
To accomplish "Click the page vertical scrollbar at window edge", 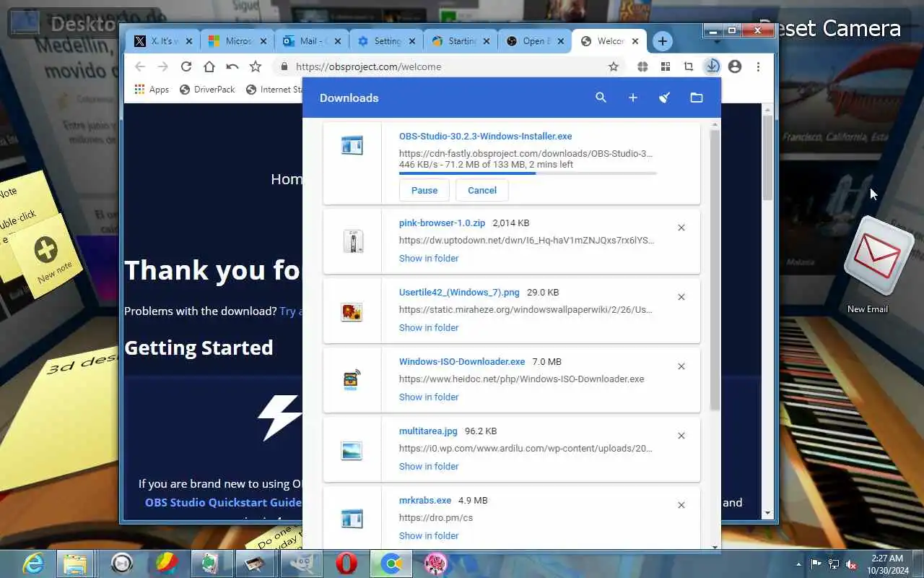I will pyautogui.click(x=768, y=159).
